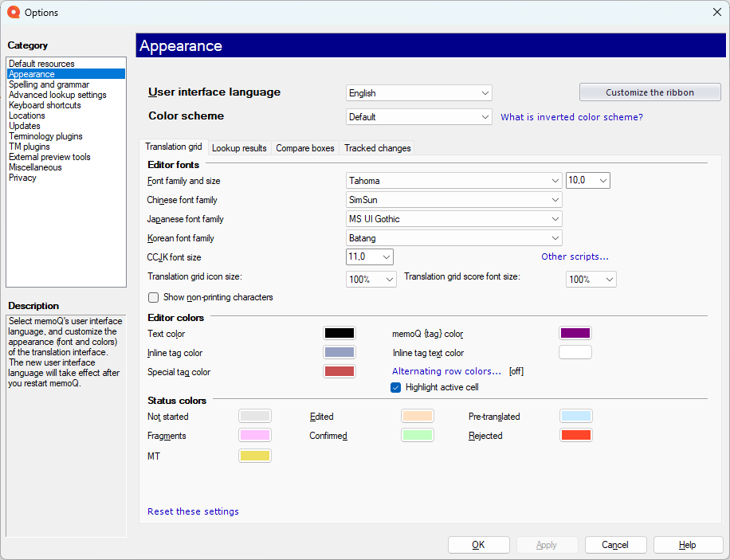Enable Show non-printing characters
The height and width of the screenshot is (560, 730).
tap(153, 297)
